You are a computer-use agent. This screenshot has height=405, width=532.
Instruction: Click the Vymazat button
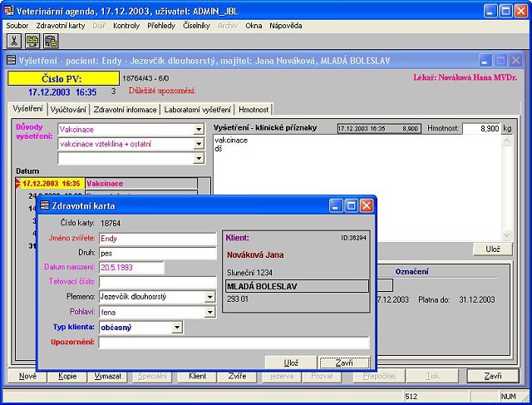coord(107,376)
